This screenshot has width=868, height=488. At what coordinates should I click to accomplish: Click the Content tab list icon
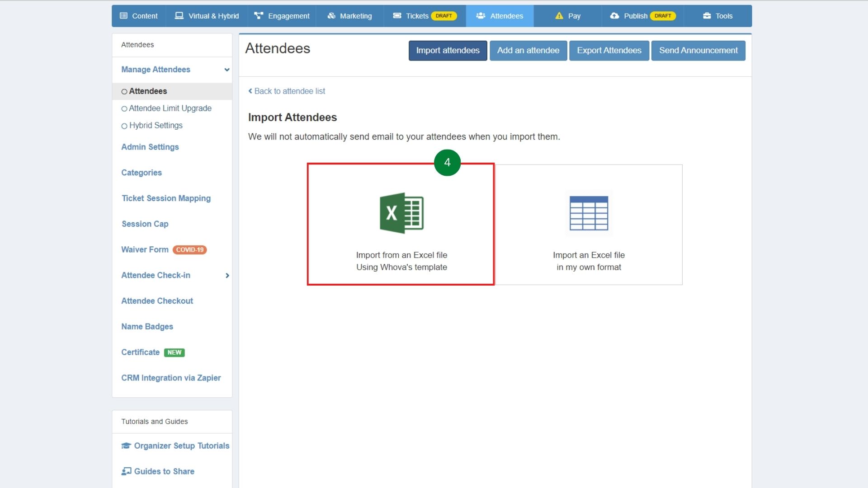[123, 16]
